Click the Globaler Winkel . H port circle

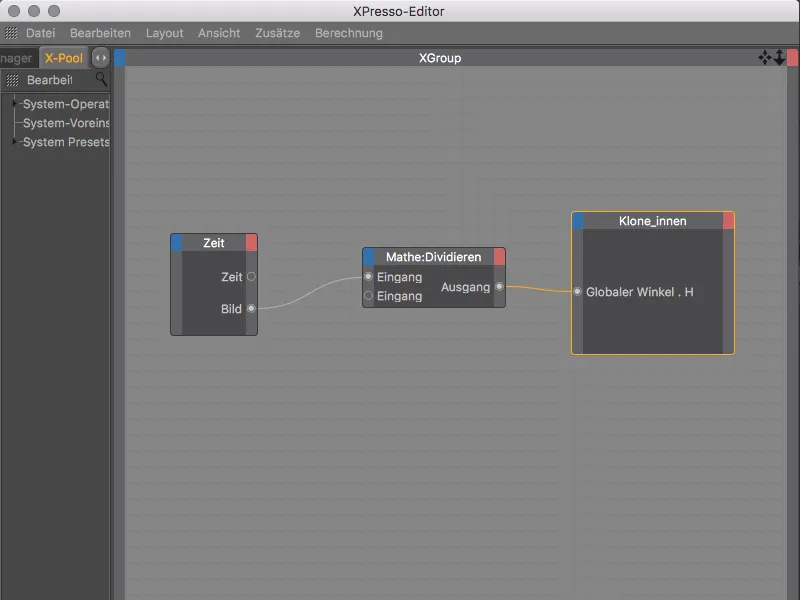point(577,291)
